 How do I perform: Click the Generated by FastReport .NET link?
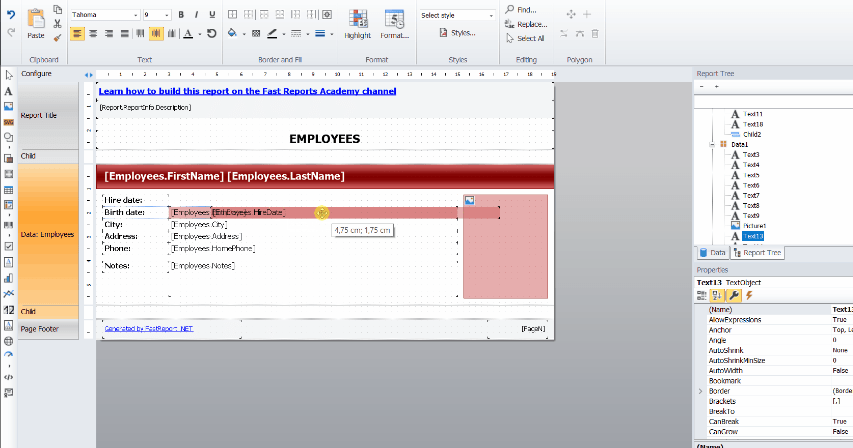tap(149, 328)
